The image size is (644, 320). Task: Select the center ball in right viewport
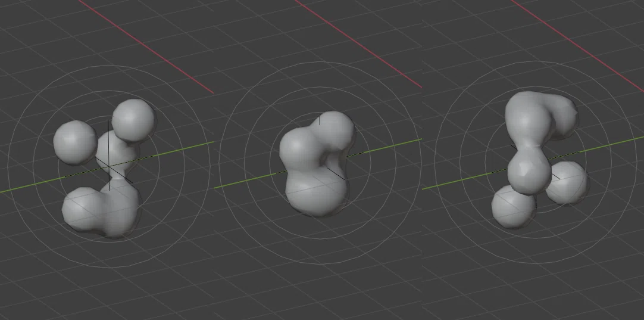529,169
